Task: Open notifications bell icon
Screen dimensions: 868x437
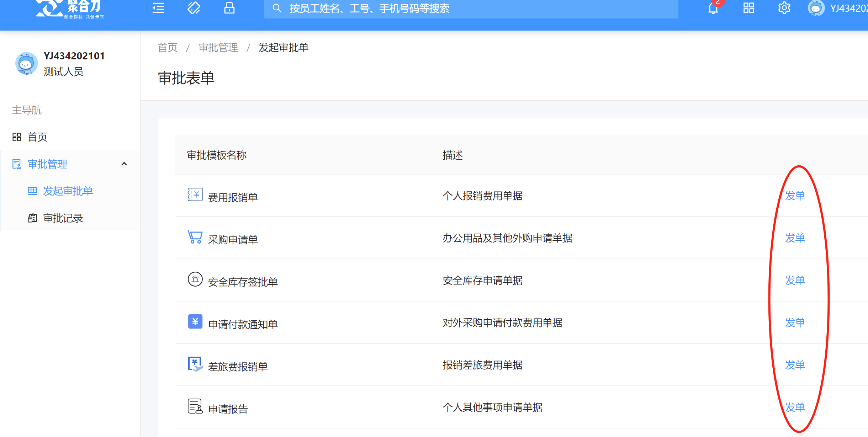Action: (713, 8)
